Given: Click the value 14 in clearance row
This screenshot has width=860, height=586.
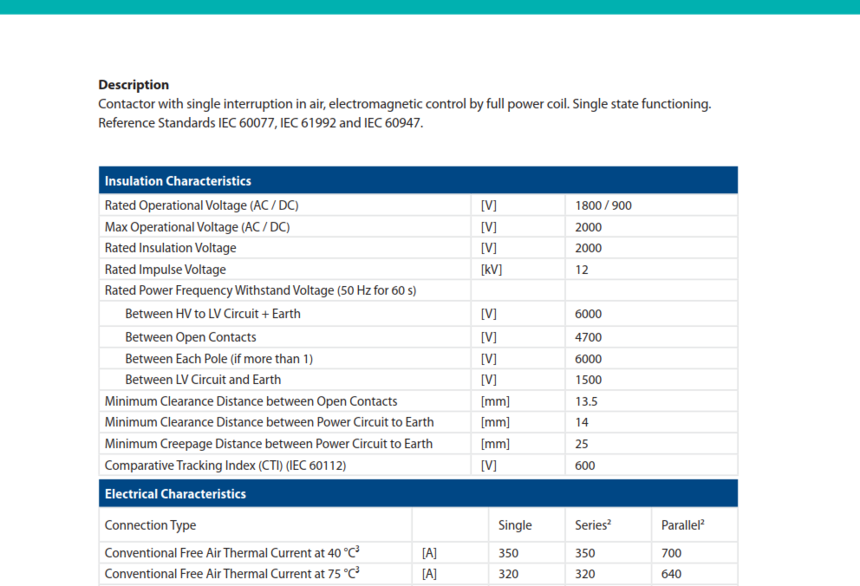Looking at the screenshot, I should point(581,422).
